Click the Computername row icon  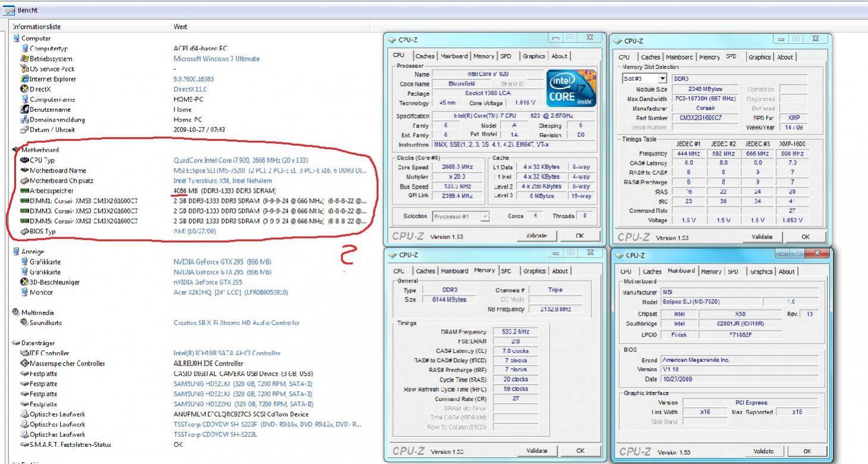point(25,99)
